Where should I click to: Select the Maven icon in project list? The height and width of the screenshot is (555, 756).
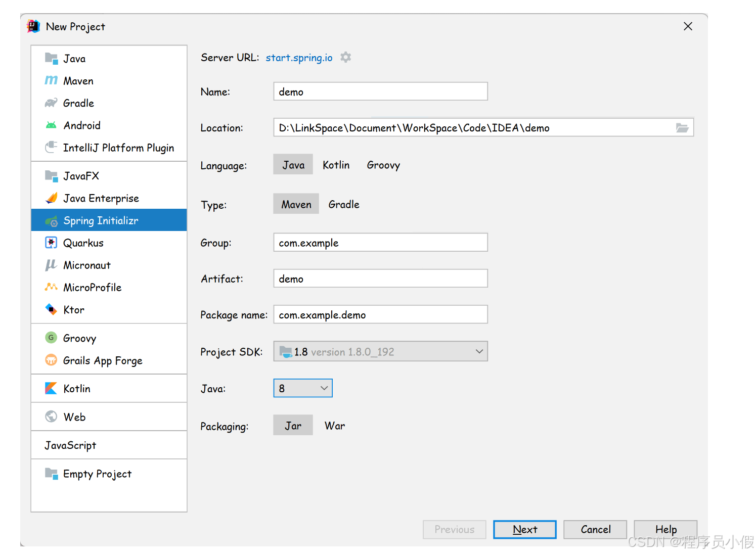click(x=51, y=81)
